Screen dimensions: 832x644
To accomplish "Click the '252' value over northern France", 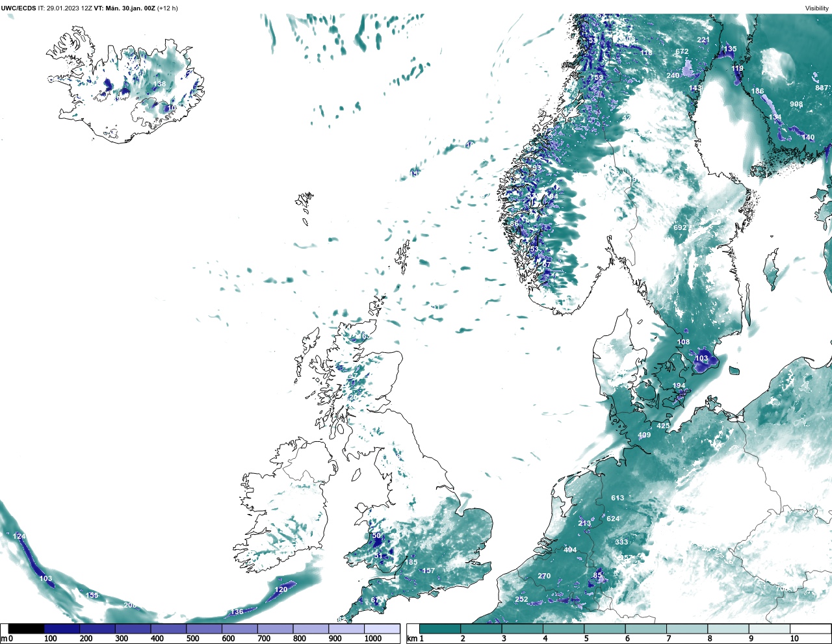I will [x=521, y=600].
